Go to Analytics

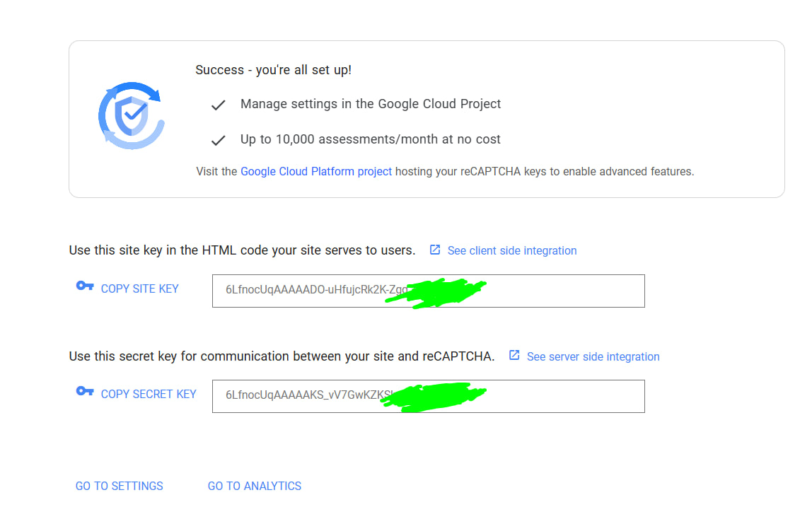[x=255, y=486]
